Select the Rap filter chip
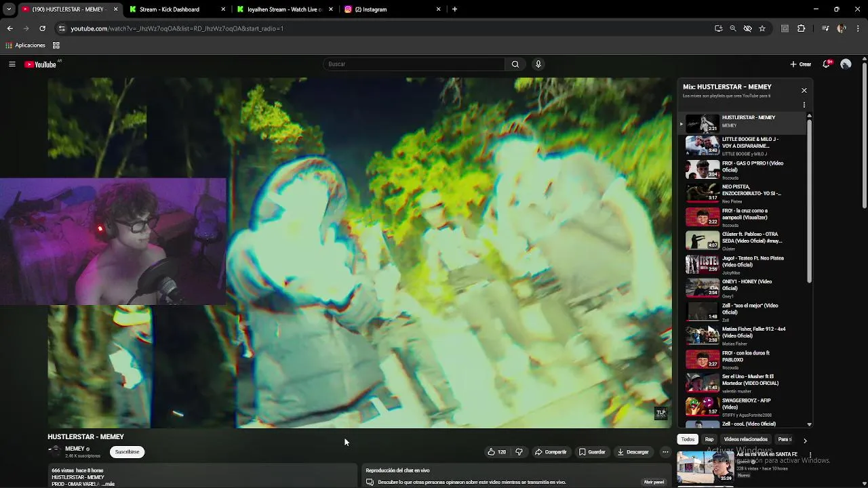The image size is (868, 488). point(709,439)
